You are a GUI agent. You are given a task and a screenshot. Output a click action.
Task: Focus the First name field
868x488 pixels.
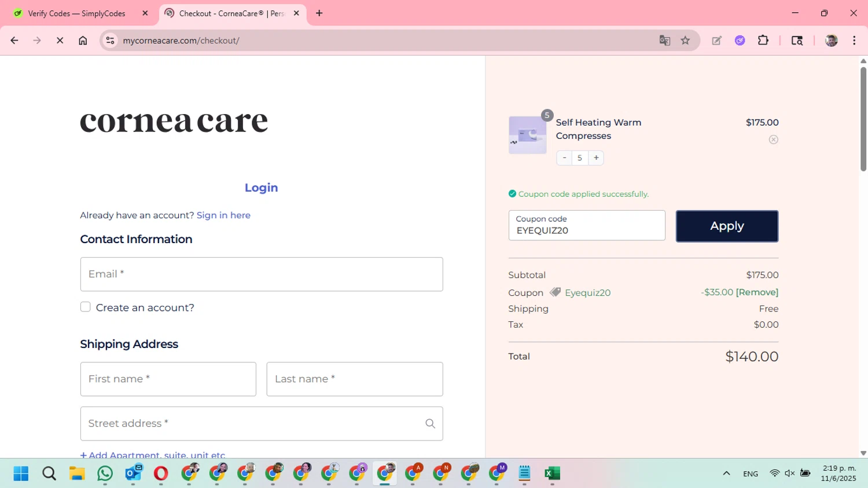click(168, 379)
